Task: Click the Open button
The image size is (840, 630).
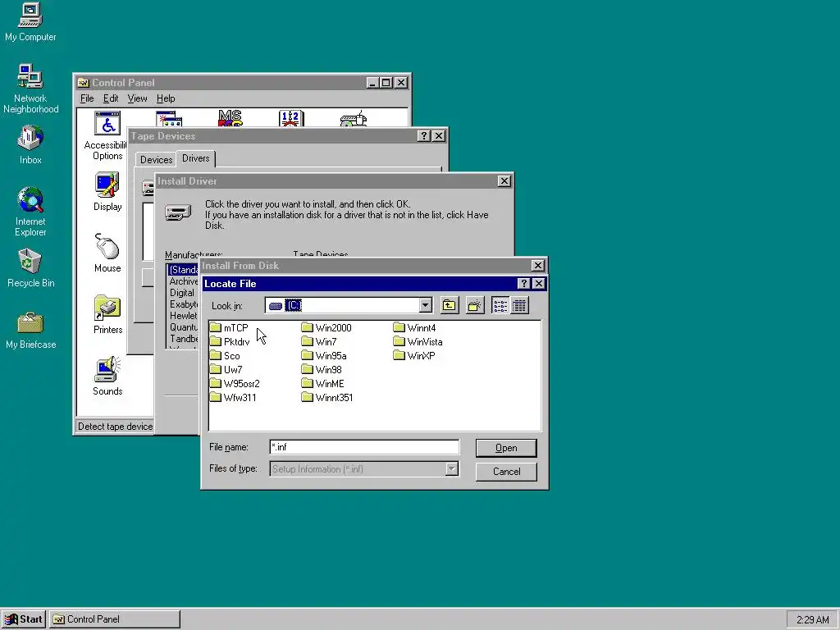Action: point(506,448)
